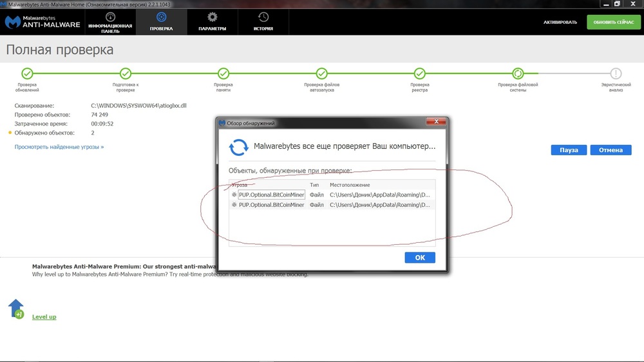The height and width of the screenshot is (362, 644).
Task: Click gear icon of second threat row
Action: coord(234,205)
